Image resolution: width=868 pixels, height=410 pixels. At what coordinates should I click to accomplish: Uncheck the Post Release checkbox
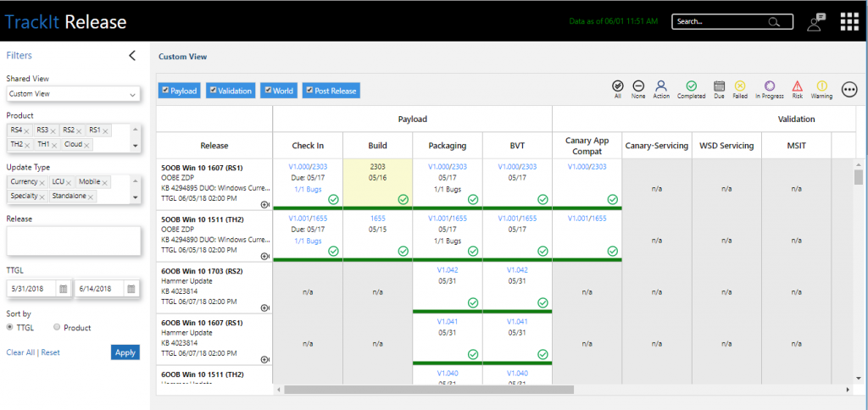(x=310, y=90)
